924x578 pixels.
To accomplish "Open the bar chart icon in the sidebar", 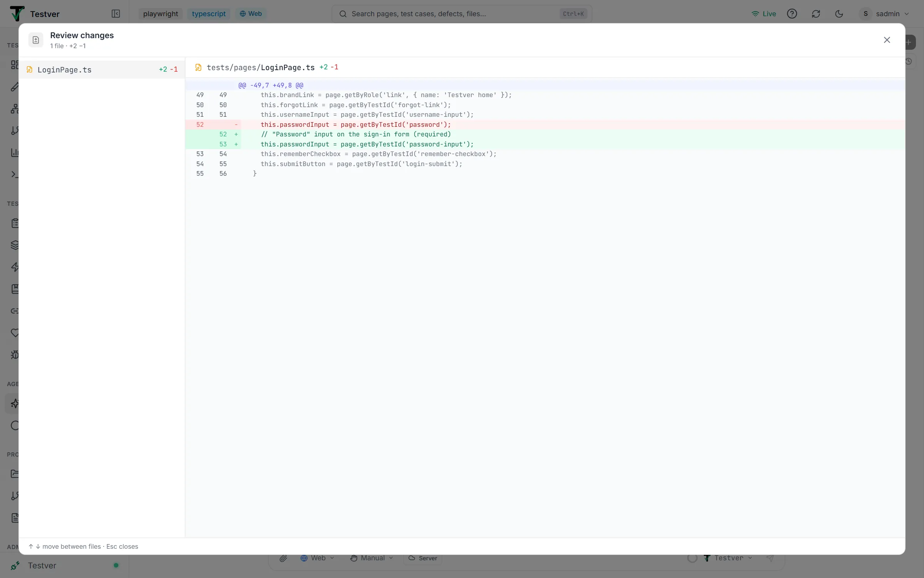I will pos(15,153).
